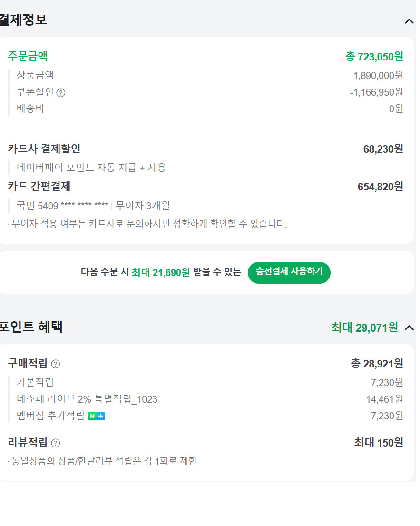This screenshot has width=420, height=526.
Task: Click the N+ membership badge icon
Action: pyautogui.click(x=97, y=416)
